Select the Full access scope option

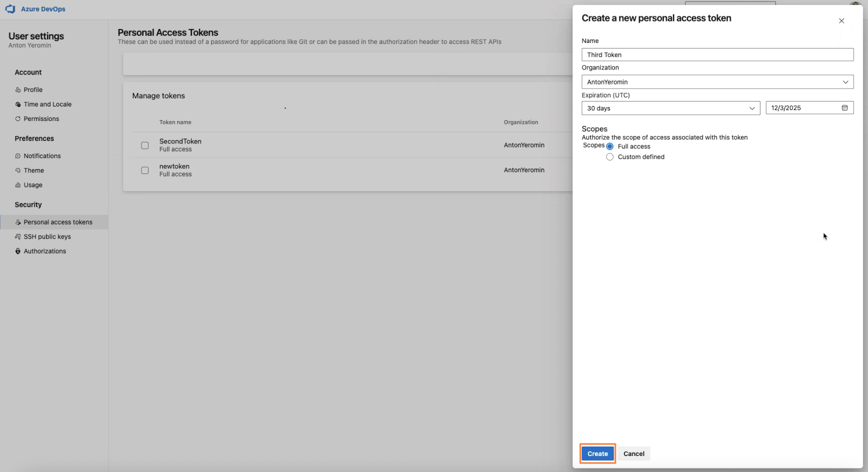tap(610, 146)
